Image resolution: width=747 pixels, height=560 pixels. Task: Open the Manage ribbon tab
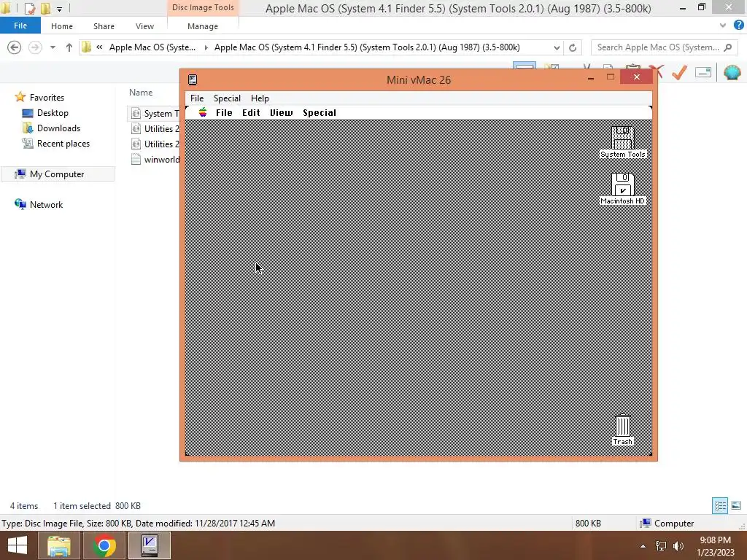point(203,26)
